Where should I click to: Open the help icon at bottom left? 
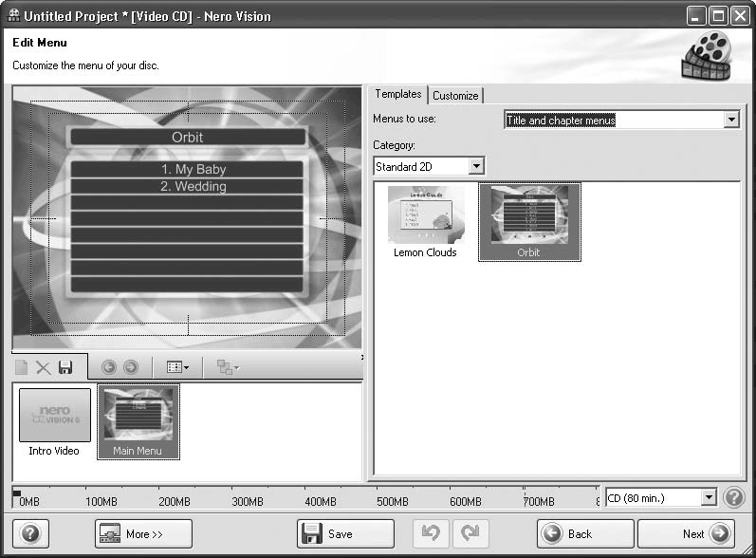(x=29, y=533)
